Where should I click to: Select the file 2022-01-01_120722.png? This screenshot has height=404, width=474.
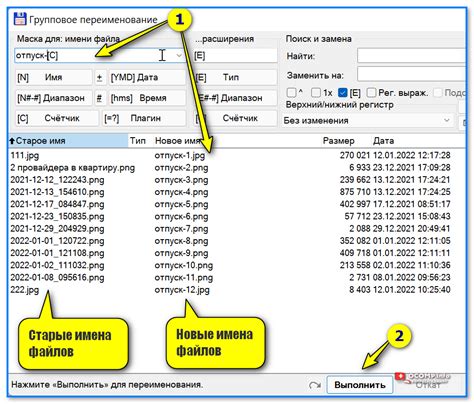57,241
